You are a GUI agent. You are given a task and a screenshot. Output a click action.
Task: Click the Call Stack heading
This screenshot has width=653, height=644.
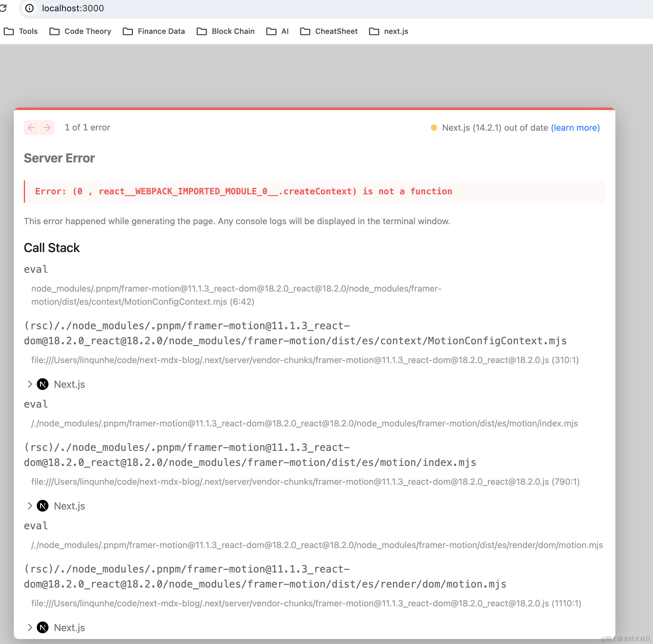[x=52, y=248]
